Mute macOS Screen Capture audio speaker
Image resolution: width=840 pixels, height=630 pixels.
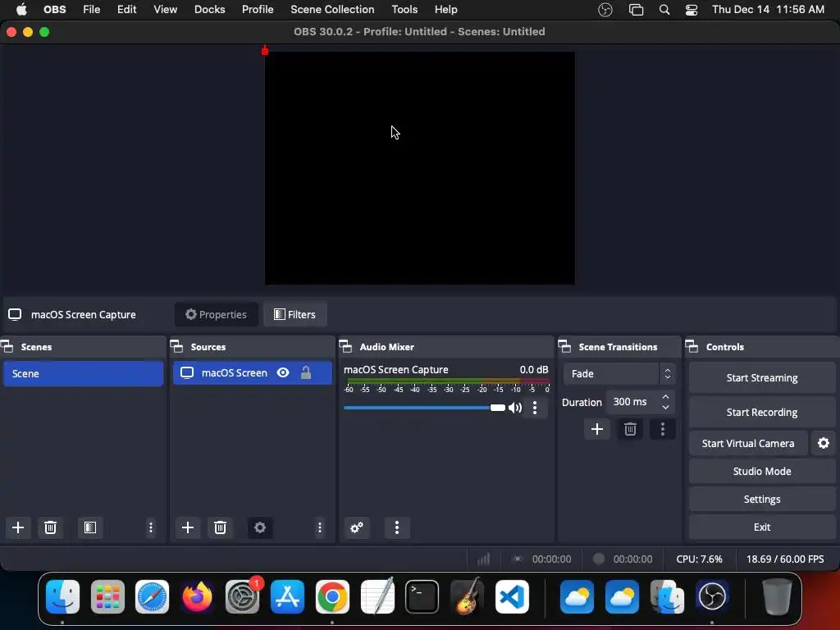tap(515, 408)
